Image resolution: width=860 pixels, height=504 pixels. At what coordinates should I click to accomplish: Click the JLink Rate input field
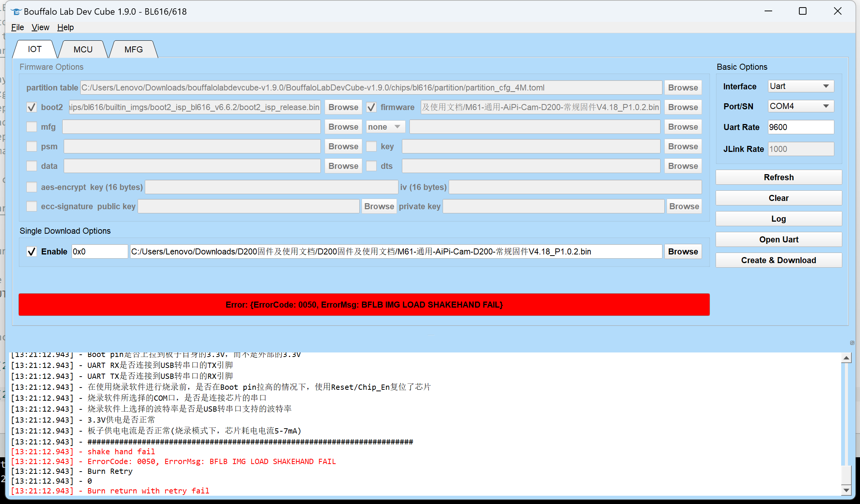click(x=801, y=149)
